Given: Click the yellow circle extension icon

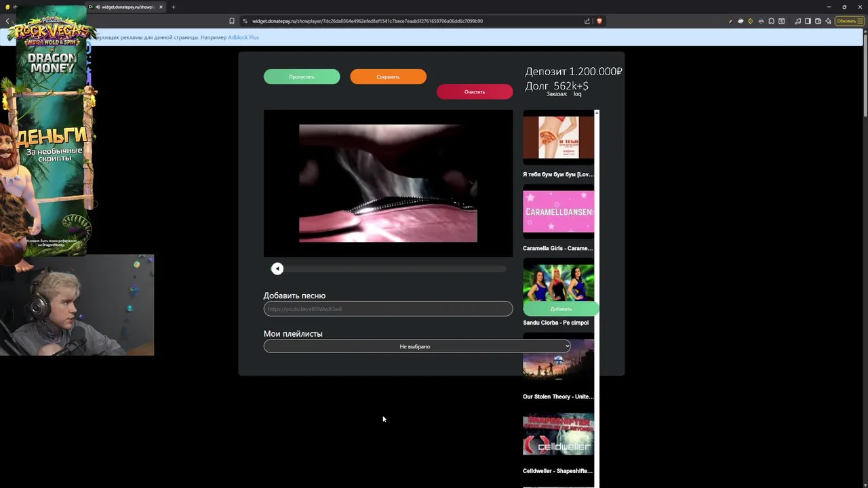Looking at the screenshot, I should [x=750, y=21].
